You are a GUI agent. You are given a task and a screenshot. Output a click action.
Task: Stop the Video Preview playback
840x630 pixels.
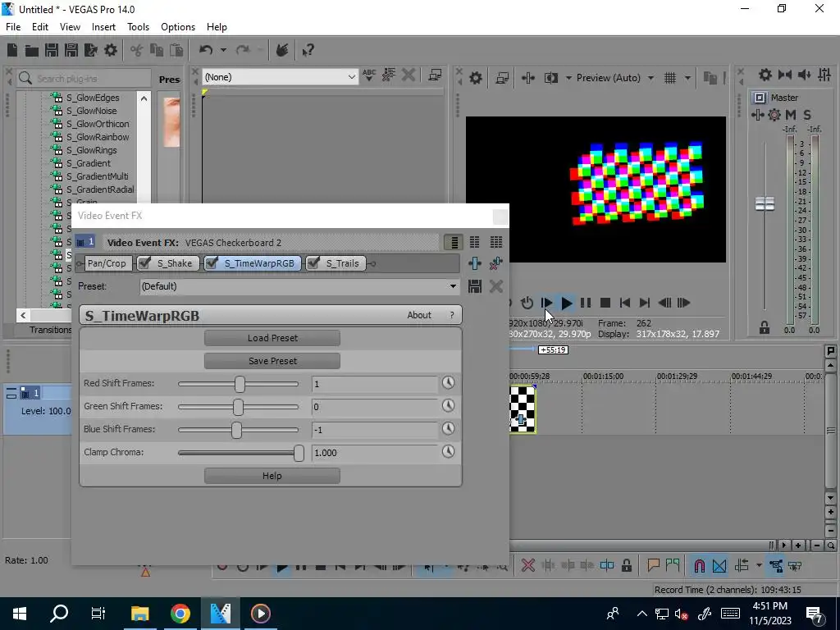605,304
